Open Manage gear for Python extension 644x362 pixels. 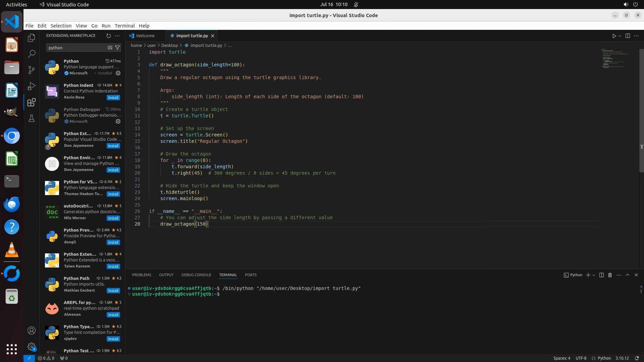pos(118,73)
